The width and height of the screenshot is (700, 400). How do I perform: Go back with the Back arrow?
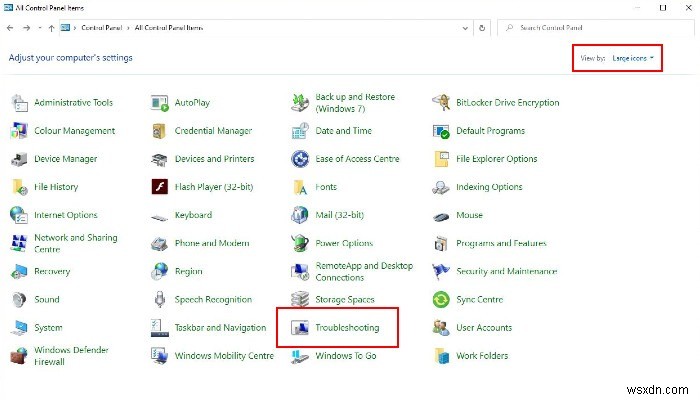10,28
